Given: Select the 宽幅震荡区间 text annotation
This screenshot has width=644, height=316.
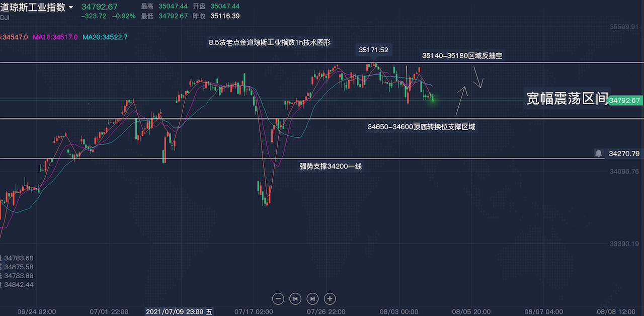Looking at the screenshot, I should tap(567, 98).
